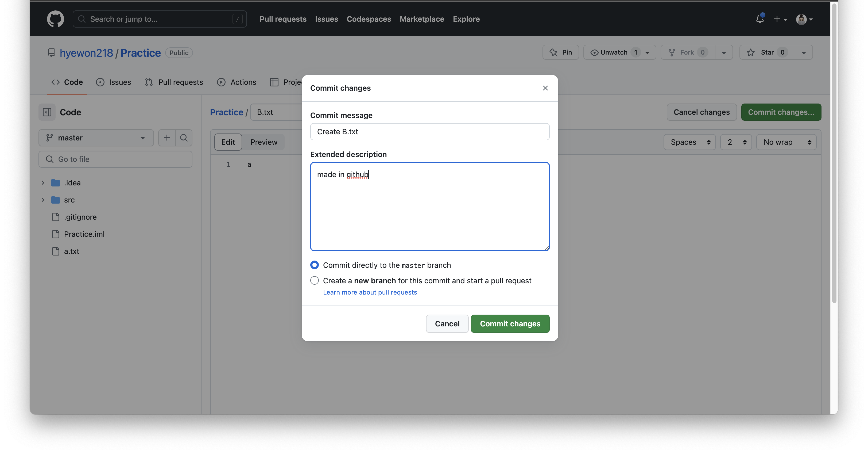Click the Cancel changes button
Image resolution: width=868 pixels, height=454 pixels.
coord(702,112)
